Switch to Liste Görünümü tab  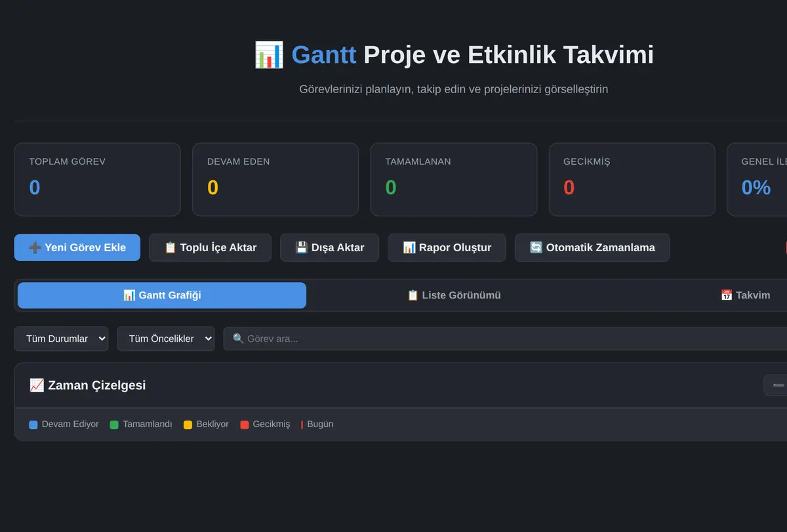point(454,295)
